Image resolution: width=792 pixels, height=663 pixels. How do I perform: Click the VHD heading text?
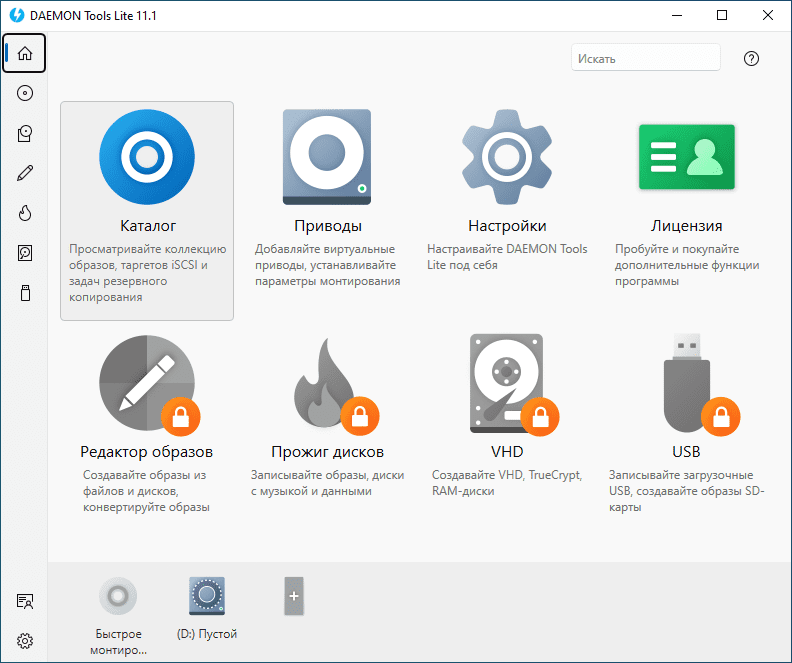pyautogui.click(x=507, y=451)
